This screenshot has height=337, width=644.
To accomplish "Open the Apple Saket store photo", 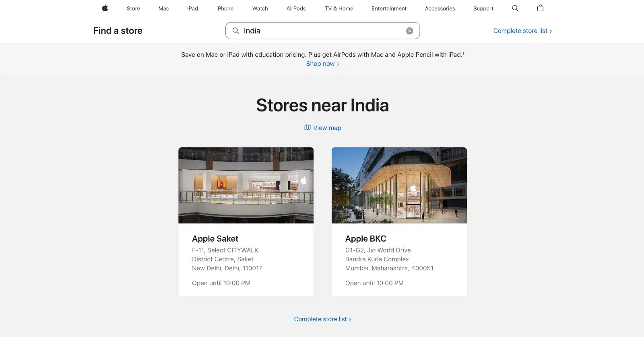I will pos(246,185).
